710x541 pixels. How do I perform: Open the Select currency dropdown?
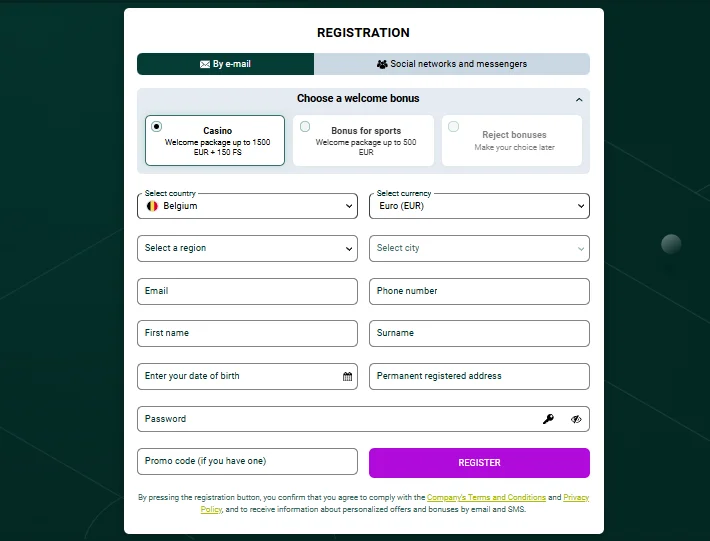[x=479, y=206]
